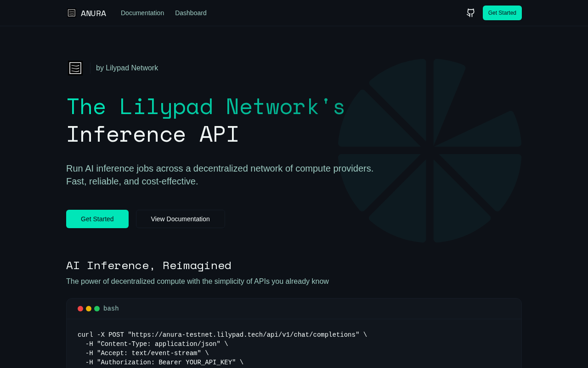
Task: Click the "bash" label on code block
Action: pos(111,309)
